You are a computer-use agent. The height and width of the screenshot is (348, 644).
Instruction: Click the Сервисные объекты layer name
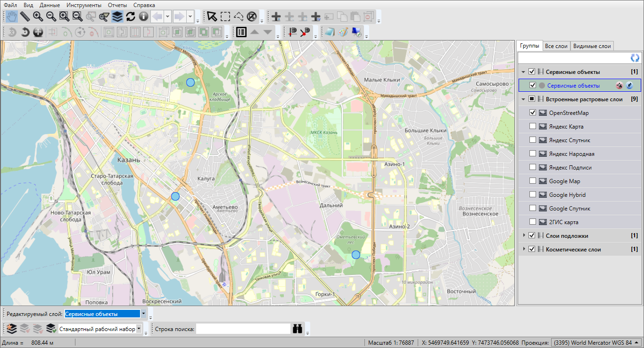click(573, 86)
